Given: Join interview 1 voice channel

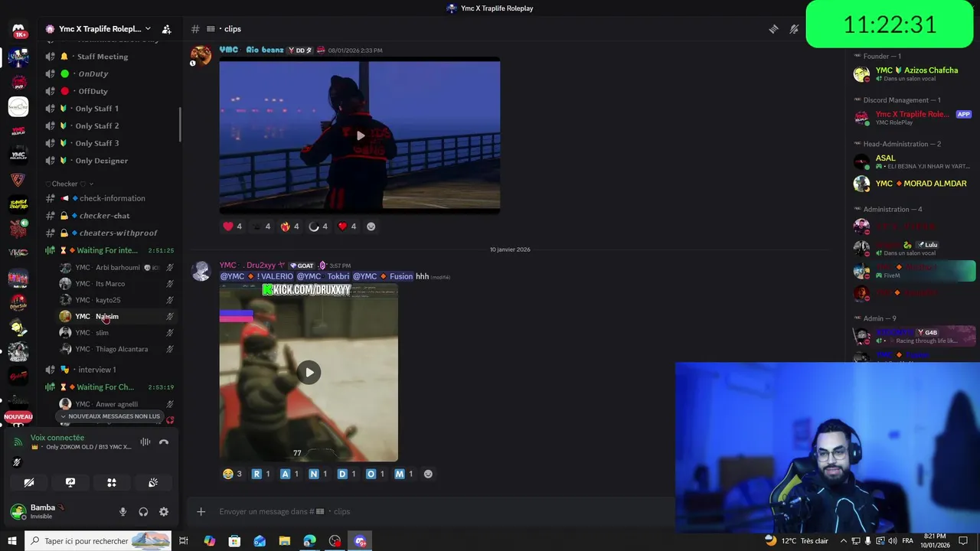Looking at the screenshot, I should coord(109,370).
